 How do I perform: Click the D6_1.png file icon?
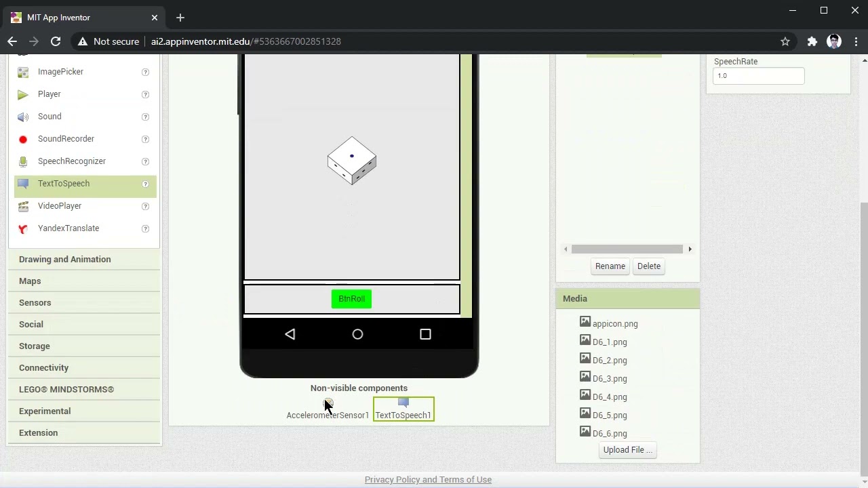click(x=585, y=340)
